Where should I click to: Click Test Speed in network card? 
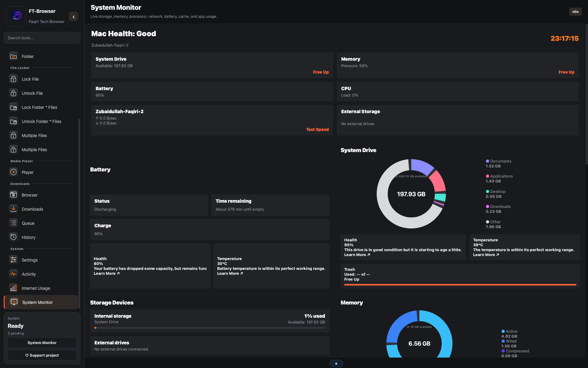tap(317, 129)
